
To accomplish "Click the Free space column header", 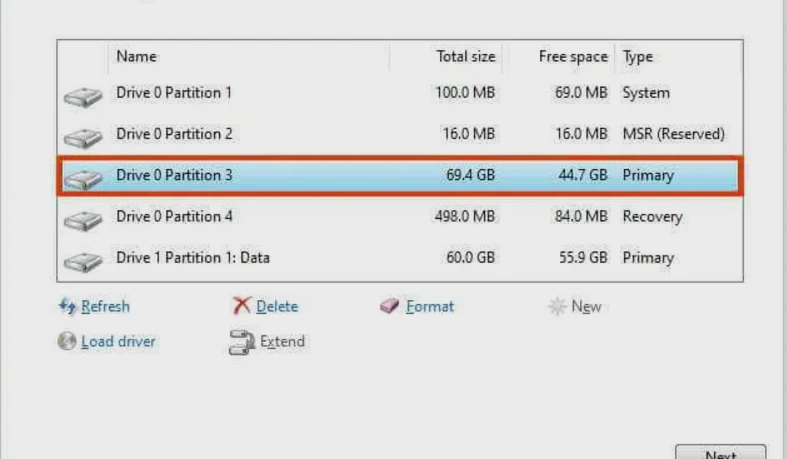I will (x=572, y=57).
